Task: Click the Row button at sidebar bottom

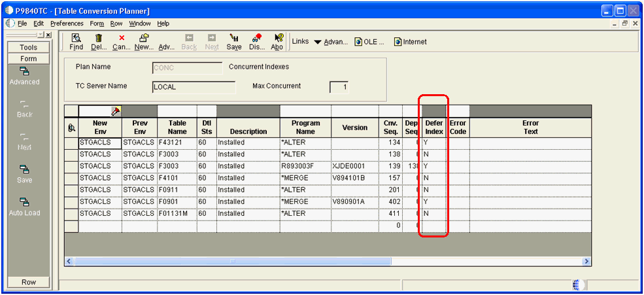Action: point(28,282)
